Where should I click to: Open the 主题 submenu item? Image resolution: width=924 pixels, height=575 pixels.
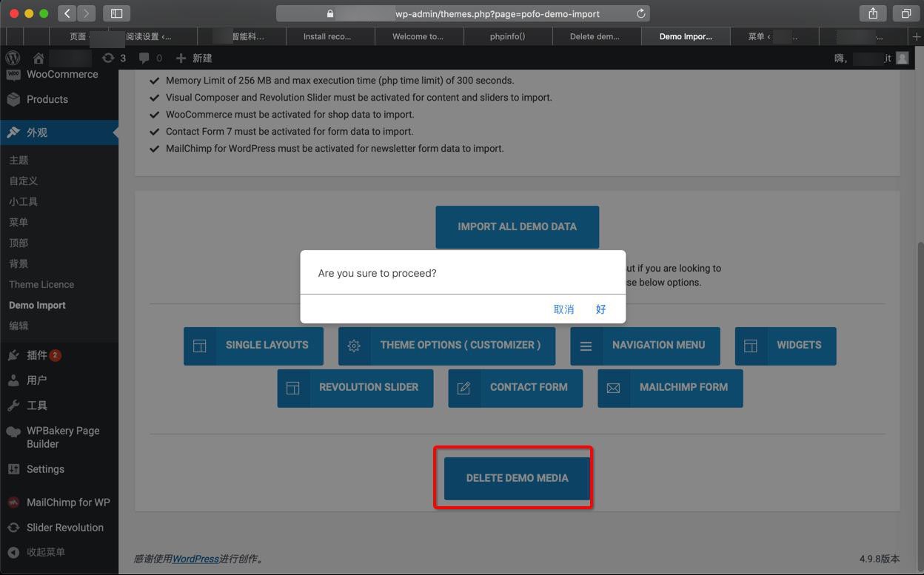click(19, 160)
